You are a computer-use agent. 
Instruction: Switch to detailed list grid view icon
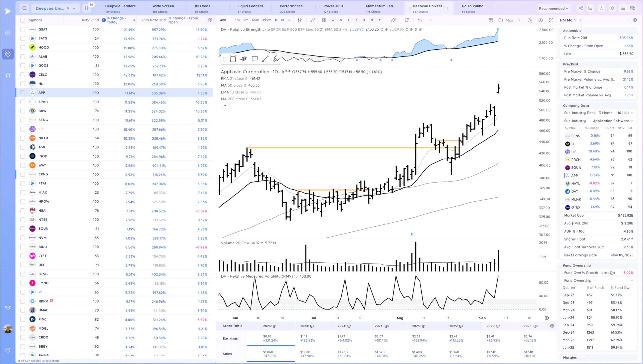(x=632, y=8)
